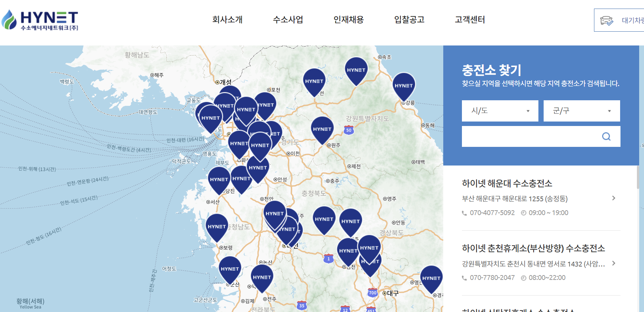Click phone number 070-7780-2047
Screen dimensions: 644x312
pyautogui.click(x=492, y=278)
